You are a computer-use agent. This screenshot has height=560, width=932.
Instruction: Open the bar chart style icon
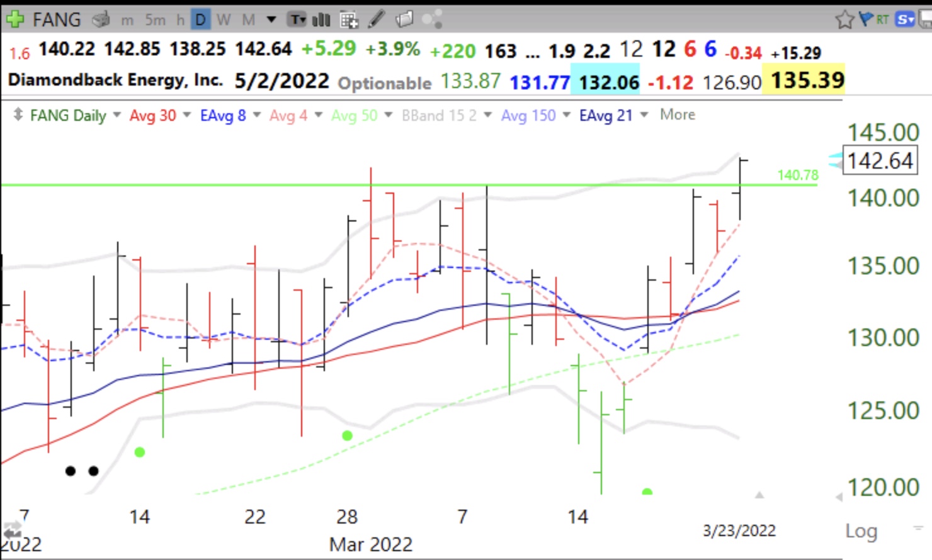pos(321,20)
